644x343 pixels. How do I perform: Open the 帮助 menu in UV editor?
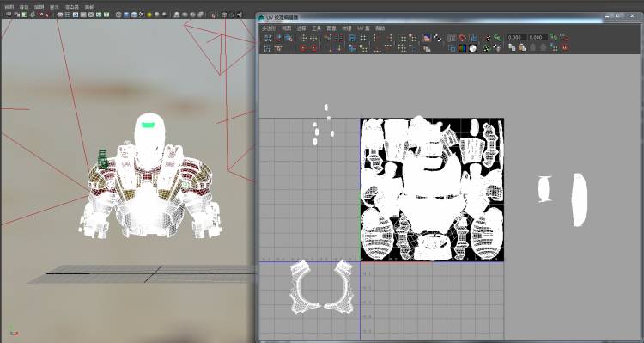click(380, 28)
